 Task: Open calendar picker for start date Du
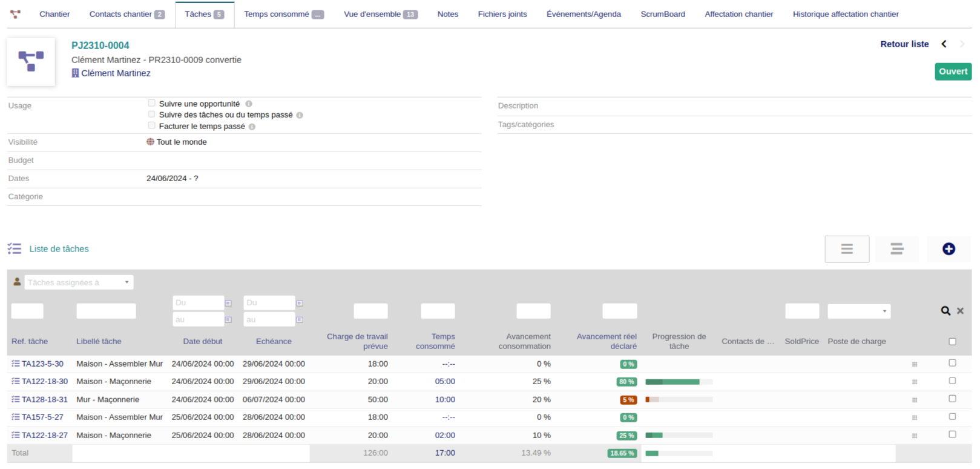tap(228, 303)
